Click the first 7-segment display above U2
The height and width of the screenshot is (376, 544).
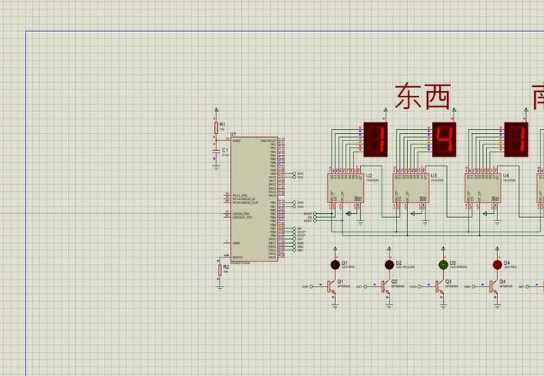(x=375, y=139)
